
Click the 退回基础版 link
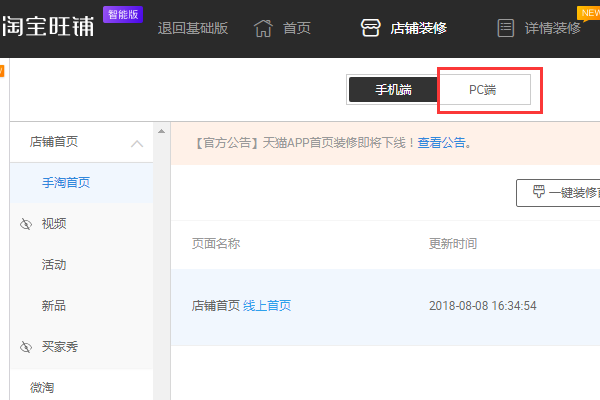pos(192,27)
